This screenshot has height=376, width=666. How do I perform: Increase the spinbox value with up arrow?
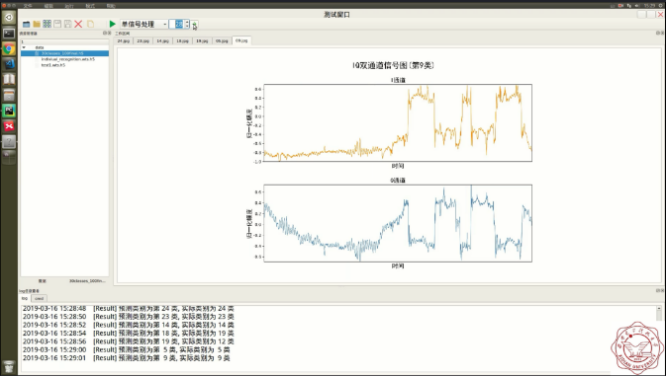(x=187, y=22)
